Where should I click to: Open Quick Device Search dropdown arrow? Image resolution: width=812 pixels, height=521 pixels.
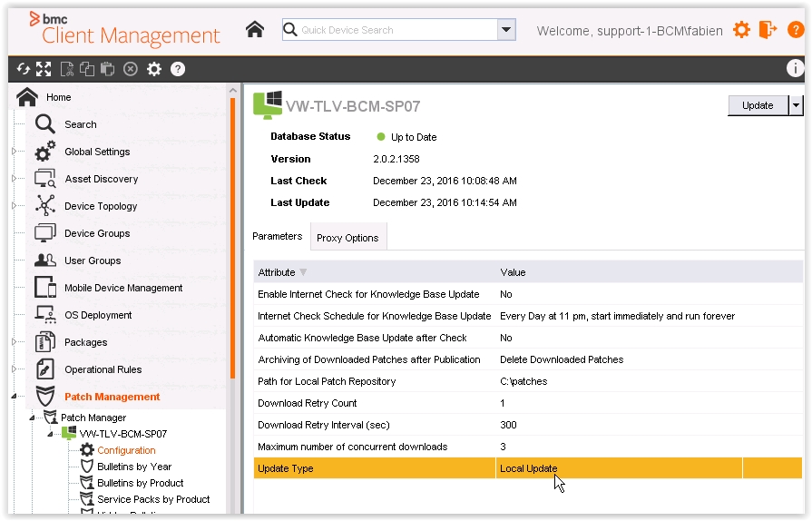coord(506,30)
